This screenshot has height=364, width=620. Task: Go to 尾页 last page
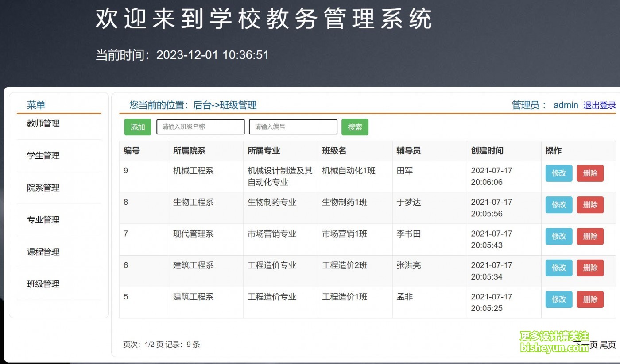point(608,345)
